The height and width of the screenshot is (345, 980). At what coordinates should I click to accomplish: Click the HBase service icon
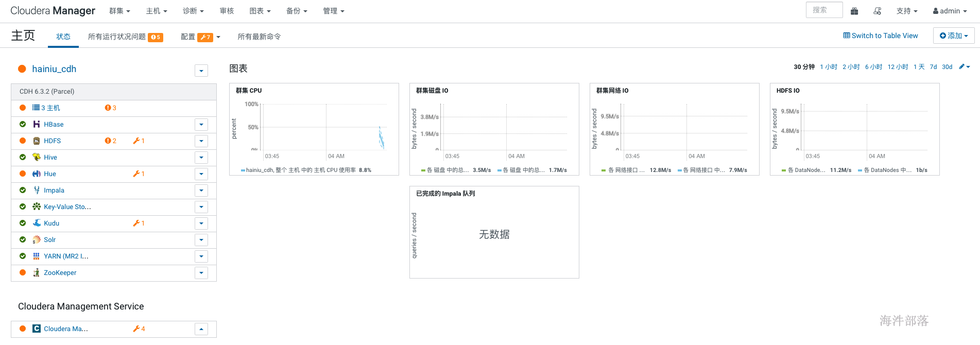37,124
